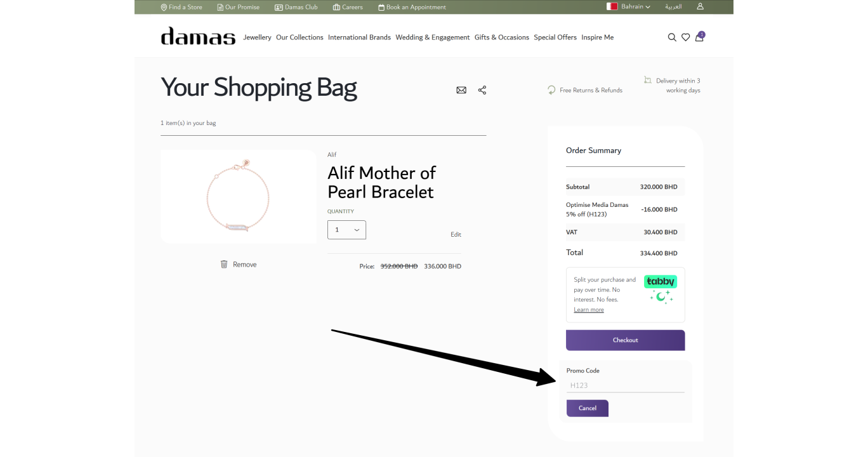Cancel the applied promo code
Image resolution: width=868 pixels, height=457 pixels.
pyautogui.click(x=588, y=408)
